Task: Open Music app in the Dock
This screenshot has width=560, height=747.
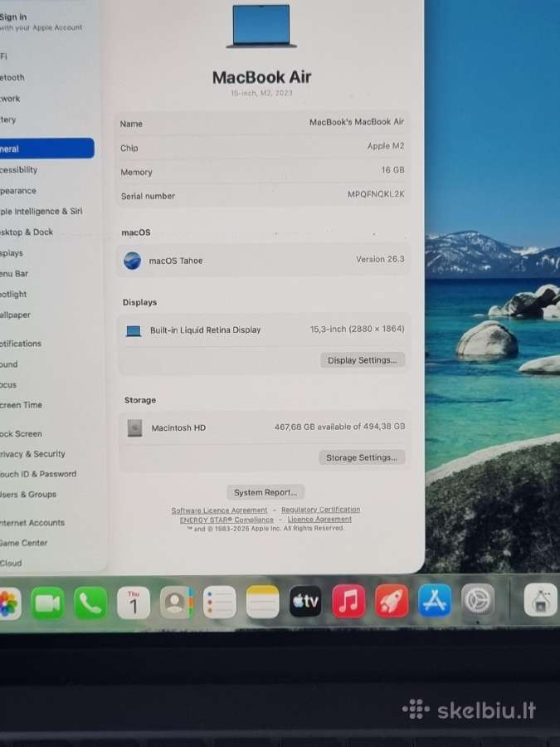Action: tap(348, 601)
